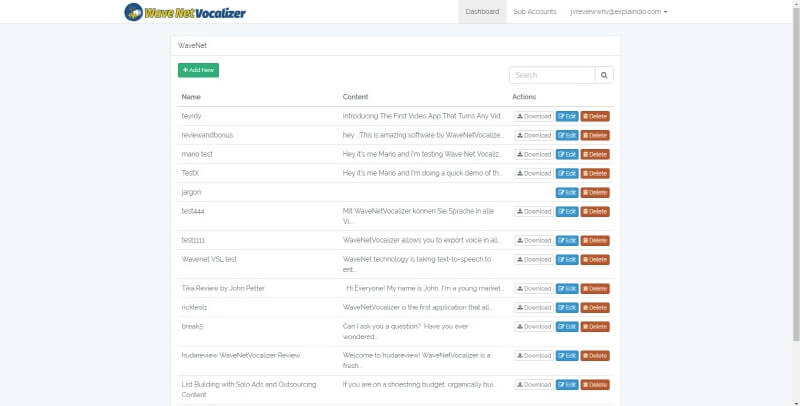Delete the test1111 entry
The height and width of the screenshot is (406, 800).
[x=595, y=240]
